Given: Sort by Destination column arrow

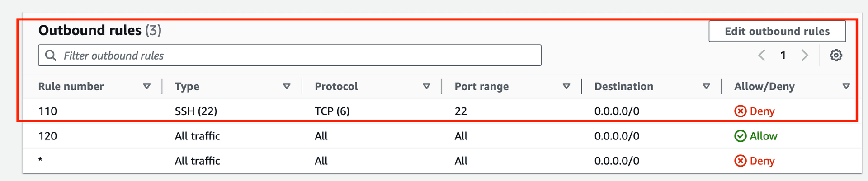Looking at the screenshot, I should click(x=706, y=86).
